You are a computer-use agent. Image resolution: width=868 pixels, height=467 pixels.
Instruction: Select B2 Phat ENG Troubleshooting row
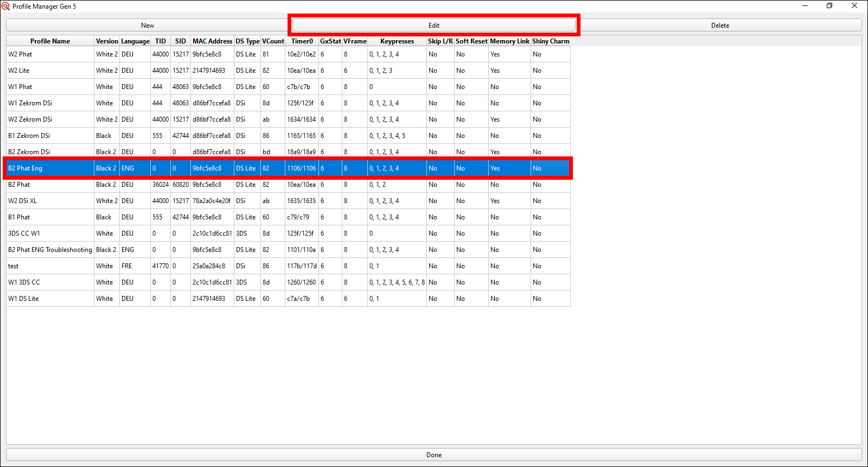click(50, 250)
